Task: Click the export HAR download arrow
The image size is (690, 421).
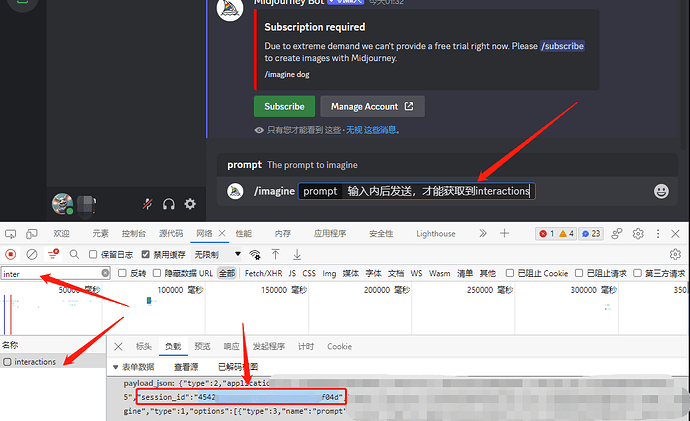Action: 297,254
